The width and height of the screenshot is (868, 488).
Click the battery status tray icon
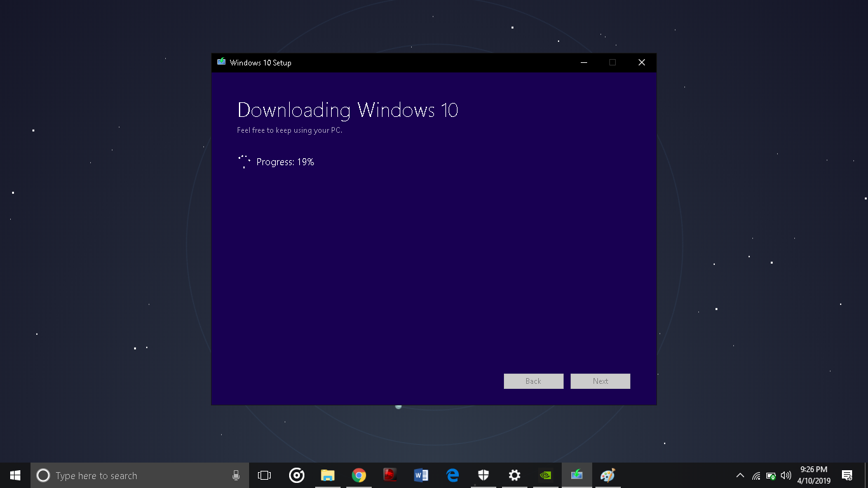(771, 475)
